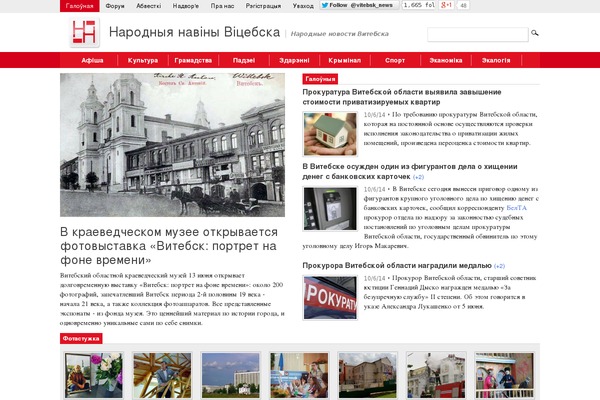Open the Надвор'е weather link
This screenshot has height=400, width=600.
(x=186, y=6)
